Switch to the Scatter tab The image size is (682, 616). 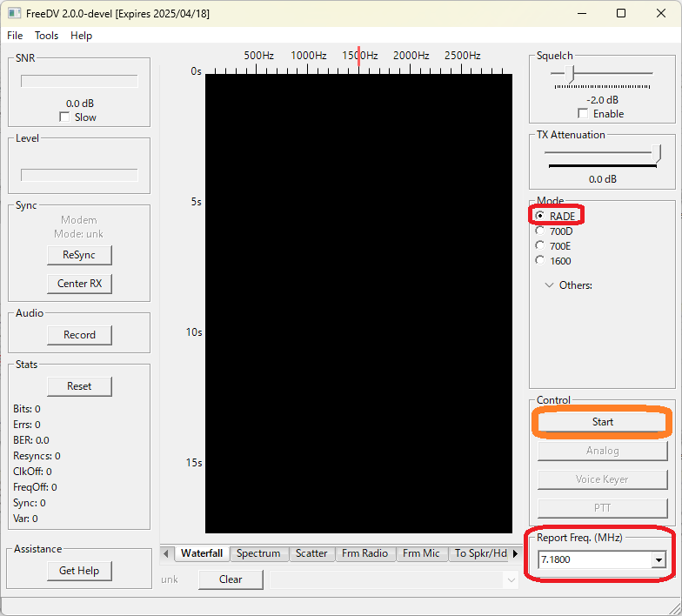pos(311,553)
